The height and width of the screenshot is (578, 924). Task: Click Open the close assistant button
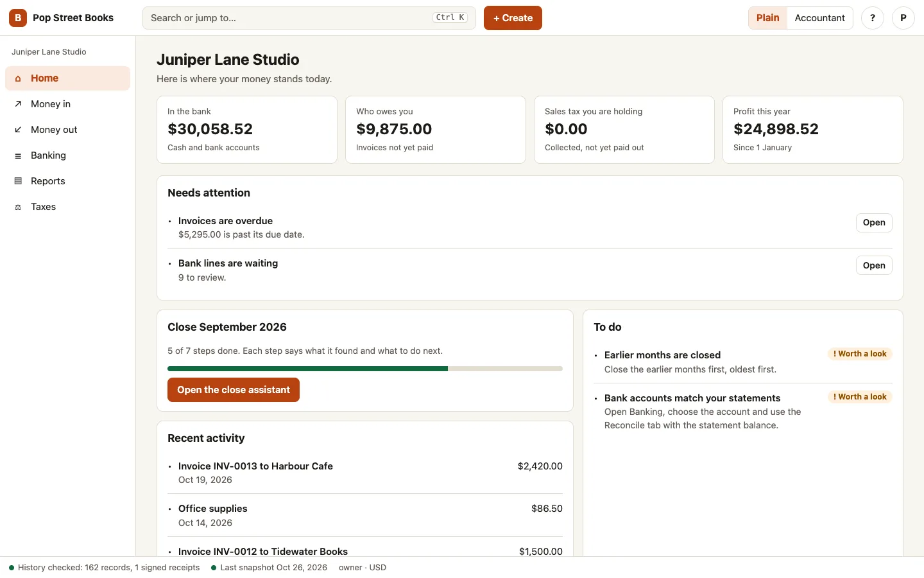coord(234,390)
